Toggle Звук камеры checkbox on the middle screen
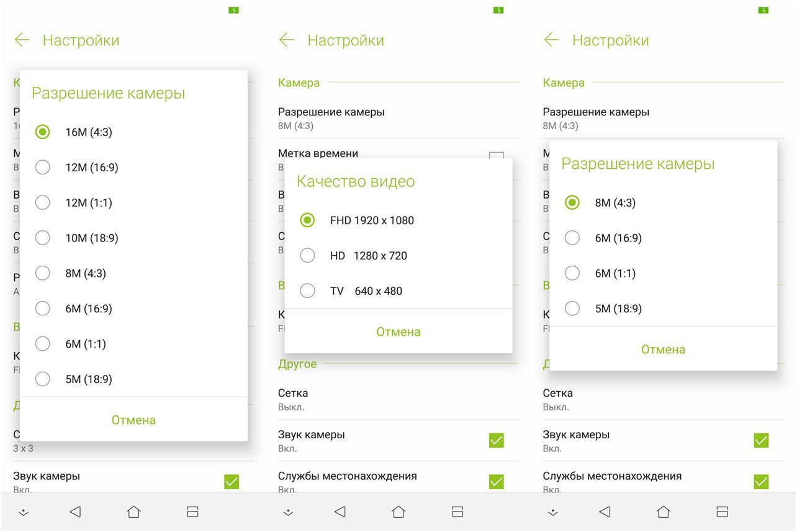 pyautogui.click(x=496, y=440)
